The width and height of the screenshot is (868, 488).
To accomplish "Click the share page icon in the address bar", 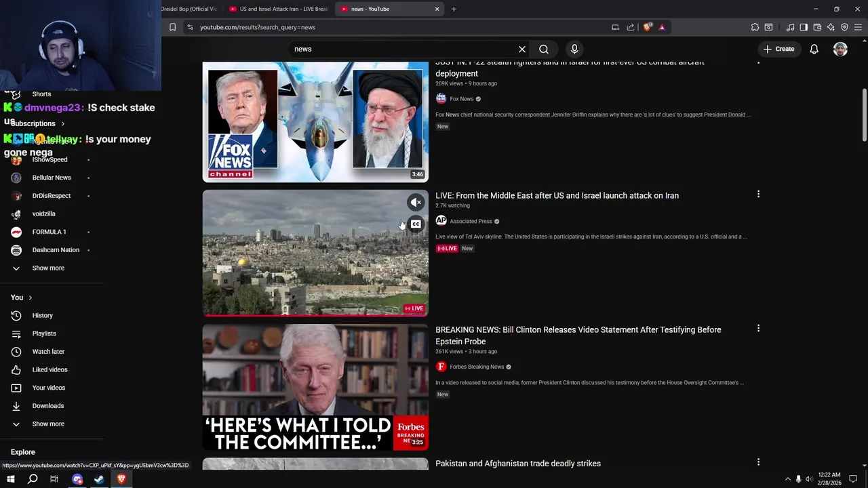I will (631, 27).
